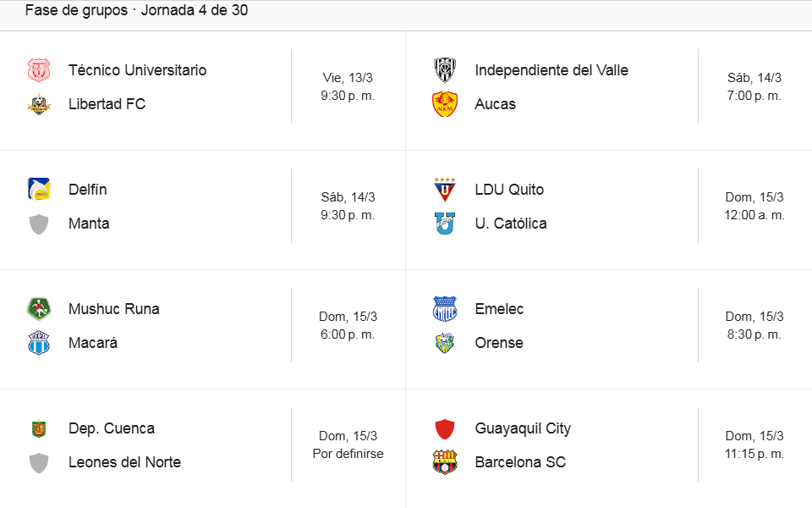Click the Barcelona SC crest
Screen dimensions: 812x508
(x=445, y=462)
